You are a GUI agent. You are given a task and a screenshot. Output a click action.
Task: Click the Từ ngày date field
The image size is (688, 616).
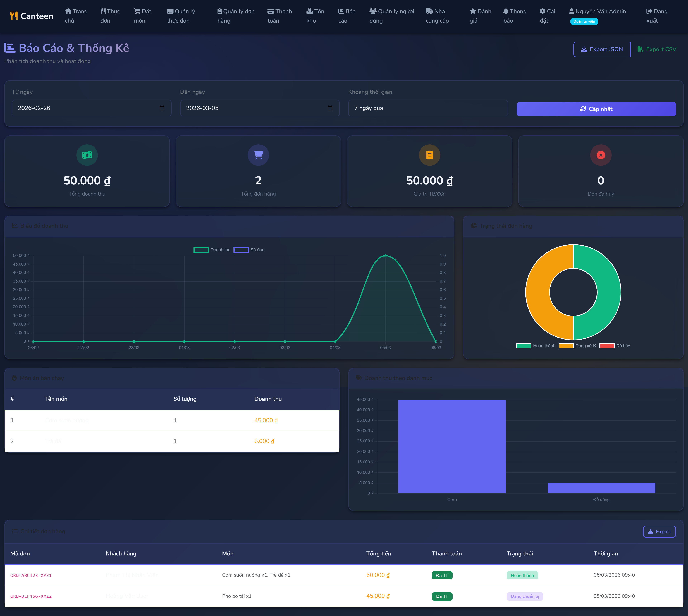pos(91,108)
